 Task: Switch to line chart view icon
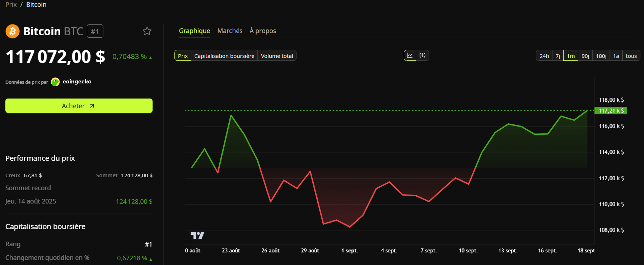410,55
